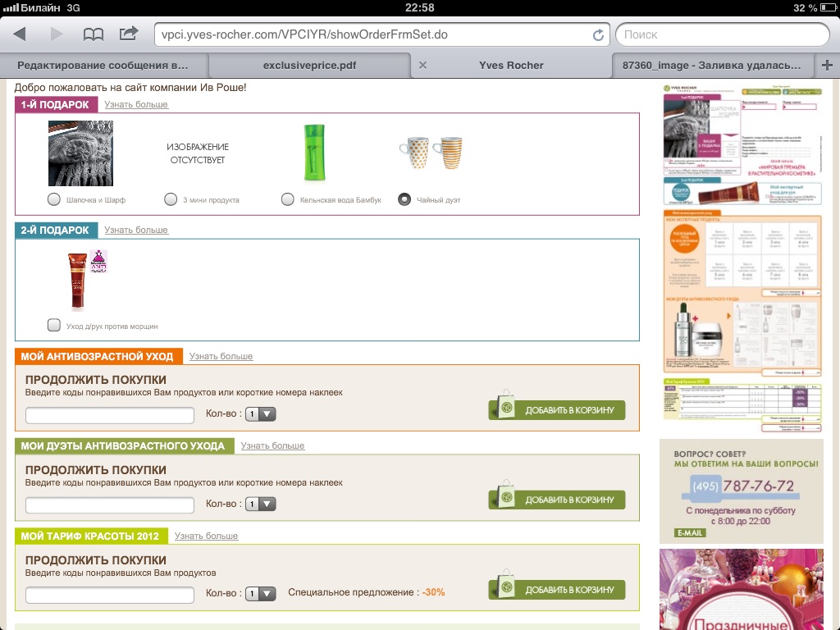Click the МОЙ ТАРИФ КРАСОТЫ 2012 header

click(x=91, y=536)
